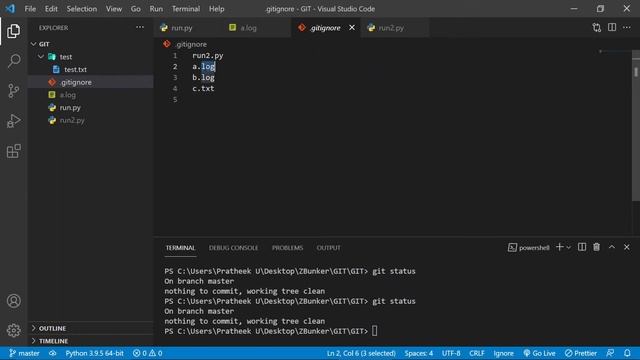Open the Help menu
Screen dimensions: 640x360
217,9
